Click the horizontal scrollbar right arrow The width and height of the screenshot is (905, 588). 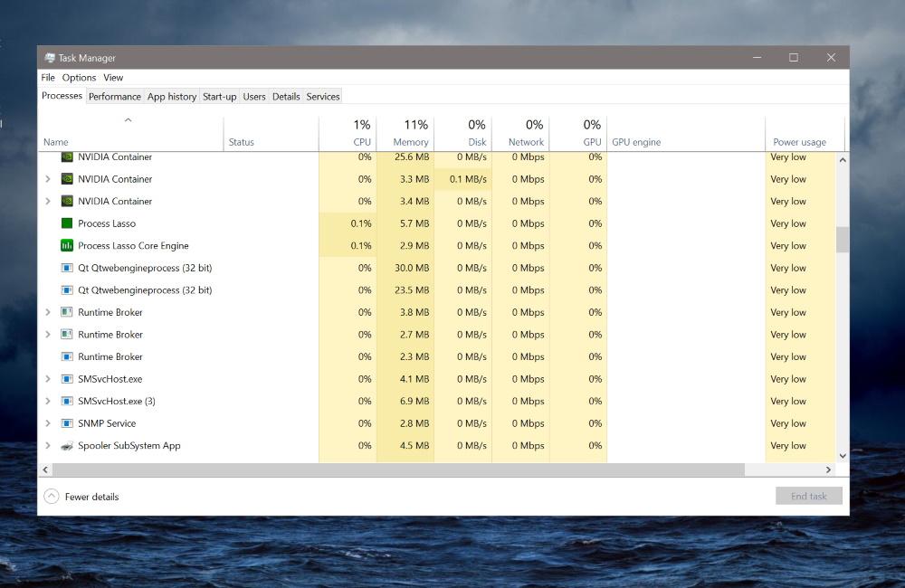click(x=828, y=469)
